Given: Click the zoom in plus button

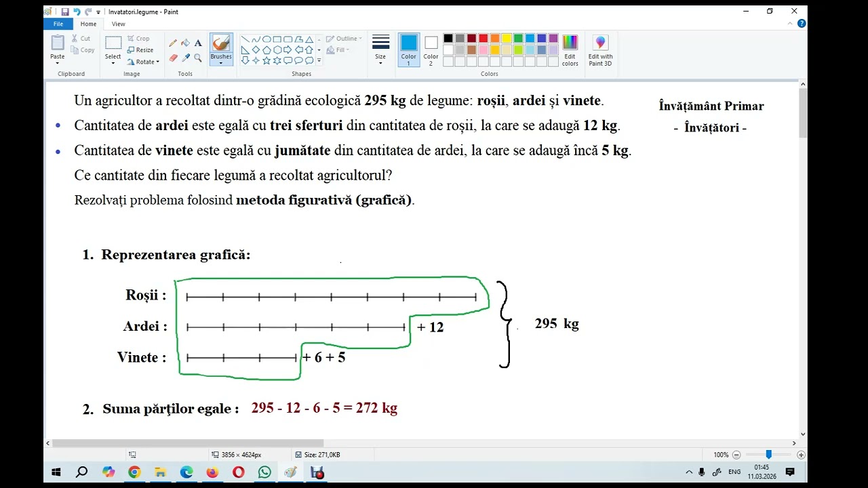Looking at the screenshot, I should click(801, 455).
